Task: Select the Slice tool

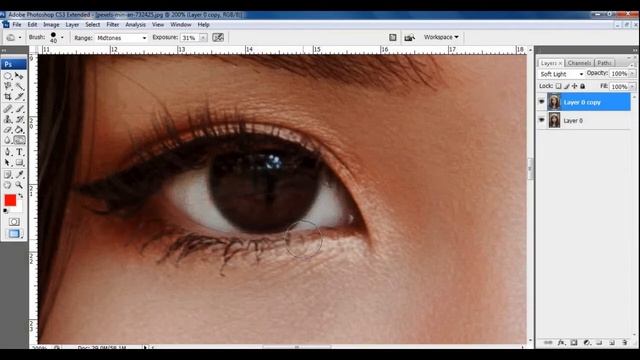Action: pyautogui.click(x=19, y=97)
